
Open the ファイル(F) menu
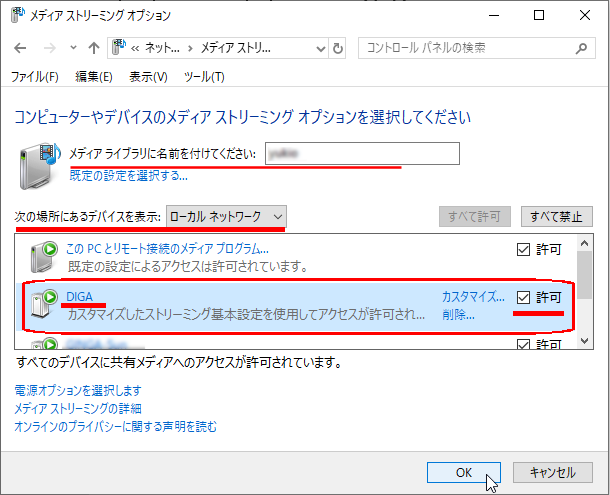coord(34,77)
